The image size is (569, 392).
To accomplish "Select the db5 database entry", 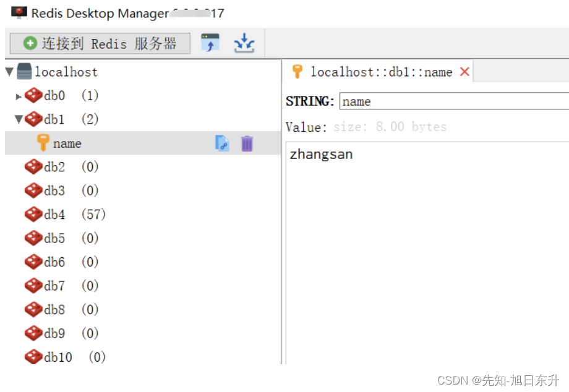I will pos(54,238).
